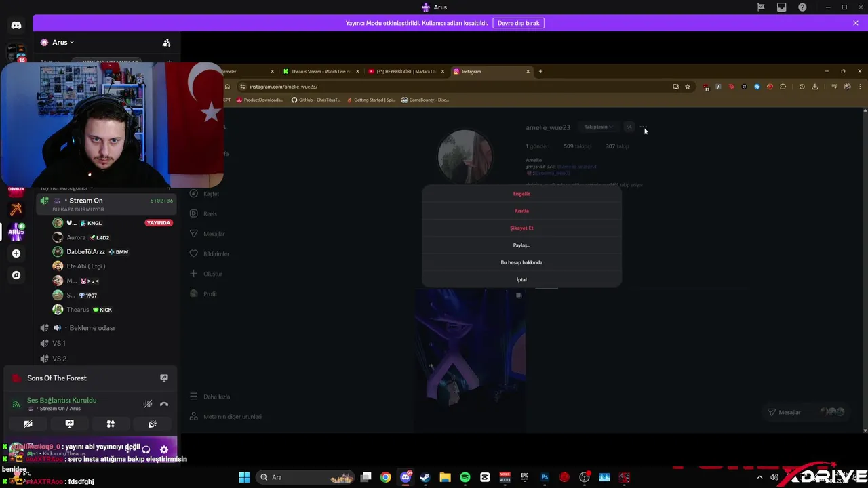Open GameBounty bookmark

pyautogui.click(x=425, y=100)
